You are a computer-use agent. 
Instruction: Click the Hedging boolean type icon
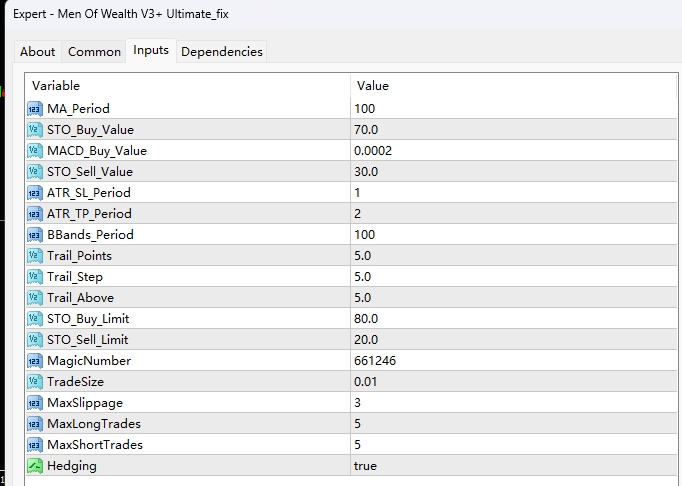point(35,465)
